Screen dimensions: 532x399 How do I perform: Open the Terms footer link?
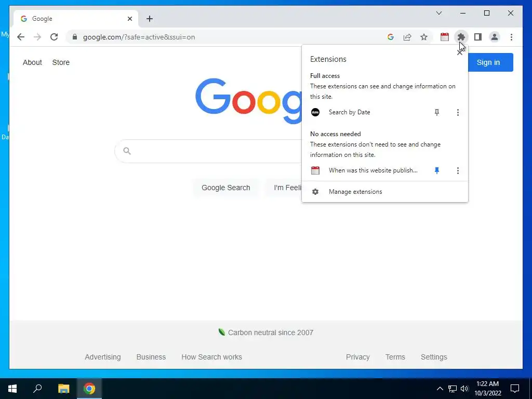(x=395, y=357)
